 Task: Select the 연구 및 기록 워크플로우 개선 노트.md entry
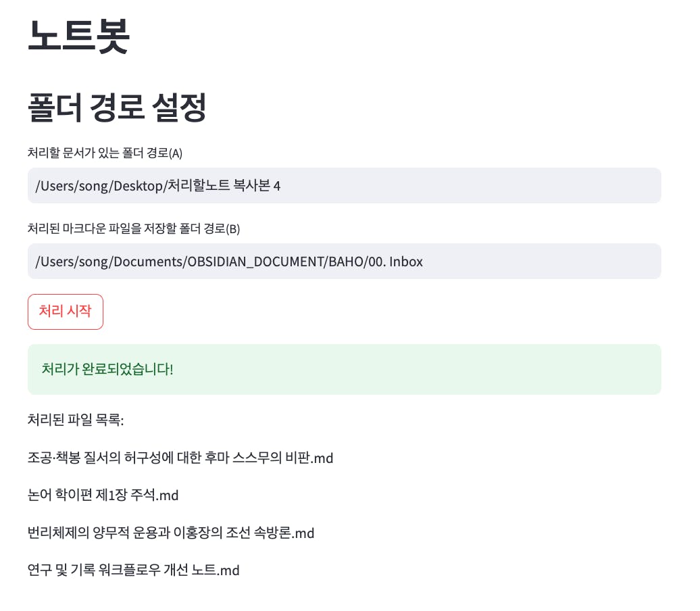tap(134, 570)
